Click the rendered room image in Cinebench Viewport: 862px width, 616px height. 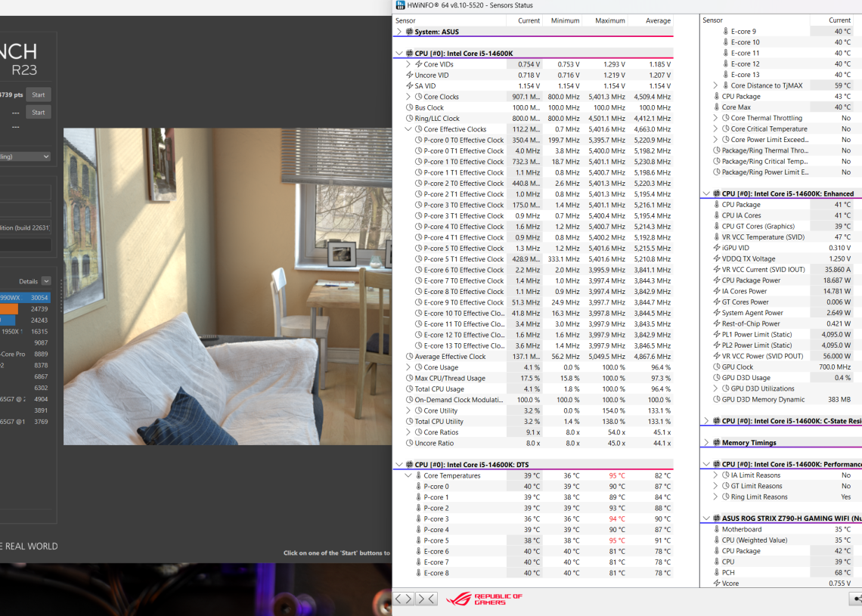228,286
